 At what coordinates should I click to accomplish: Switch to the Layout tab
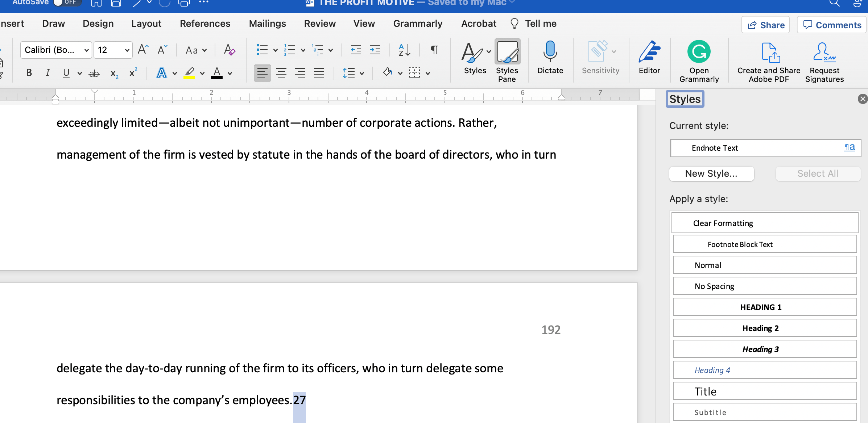146,24
